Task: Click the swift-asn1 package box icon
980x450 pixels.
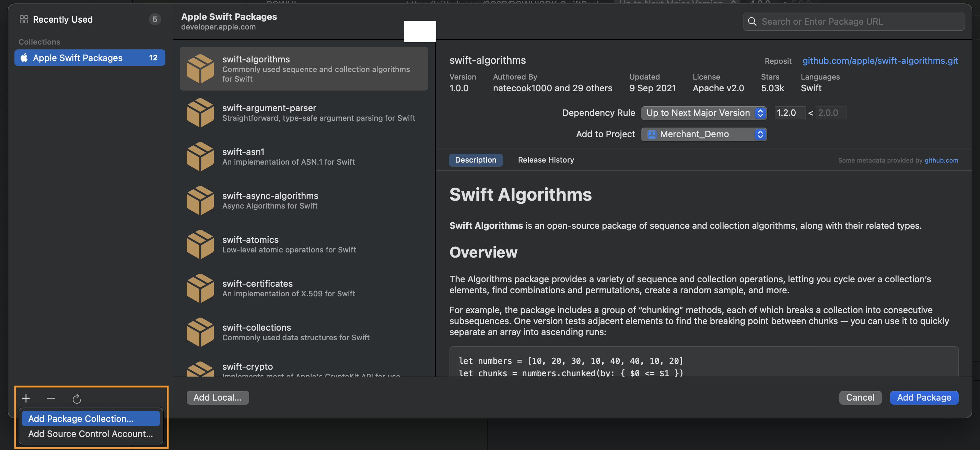Action: click(200, 156)
